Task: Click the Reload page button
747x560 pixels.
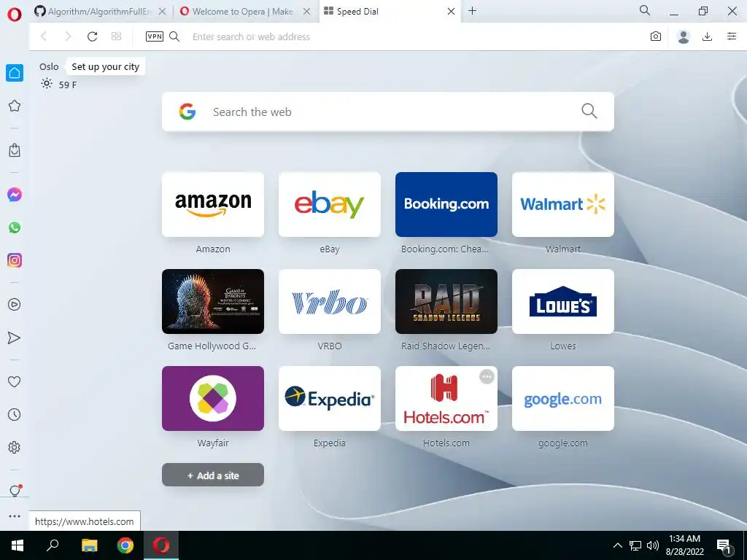Action: [x=93, y=36]
